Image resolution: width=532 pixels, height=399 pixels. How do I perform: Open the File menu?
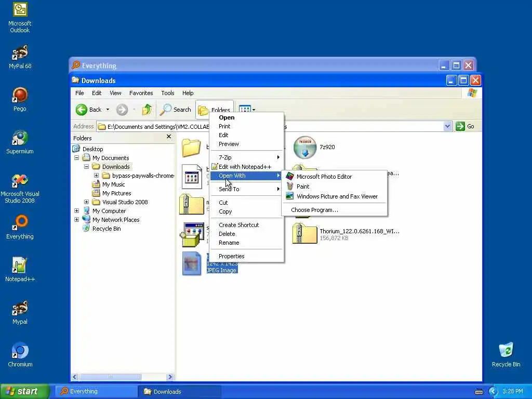click(79, 93)
